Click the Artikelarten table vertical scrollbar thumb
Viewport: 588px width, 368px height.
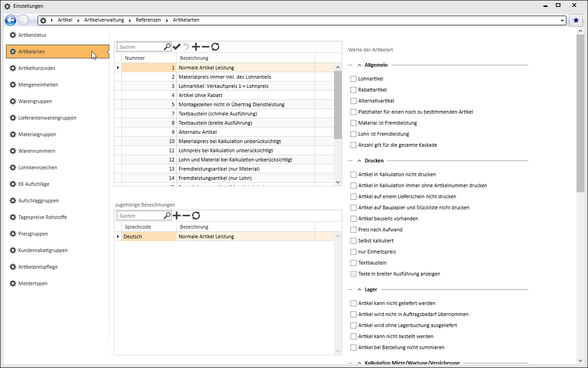tap(338, 105)
